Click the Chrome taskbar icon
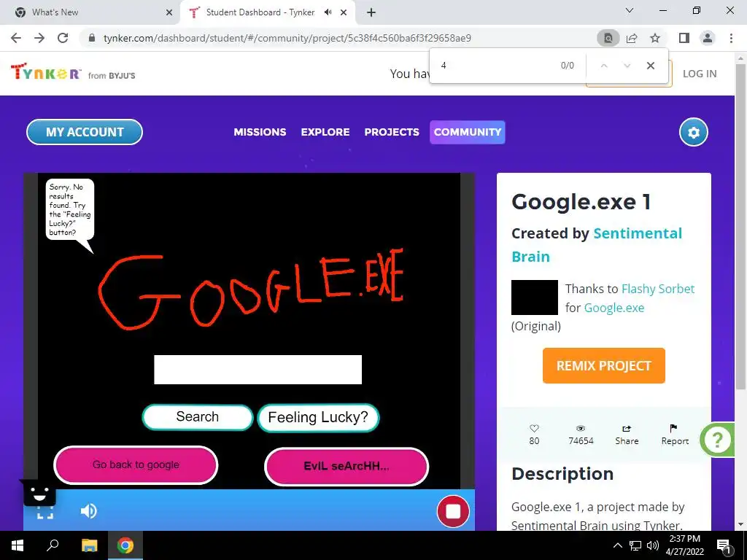The image size is (747, 560). 125,545
